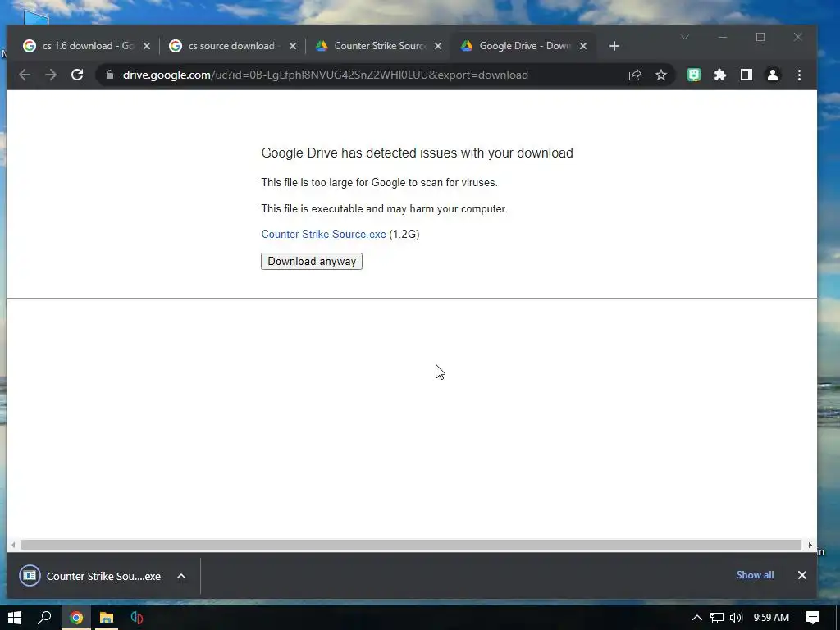Close the downloads bar
Image resolution: width=840 pixels, height=630 pixels.
[802, 575]
